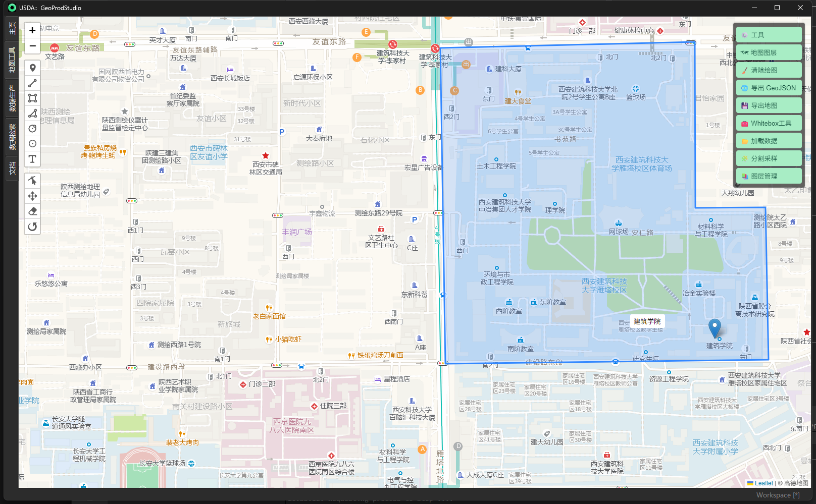Zoom out of the map
Viewport: 816px width, 504px height.
coord(32,46)
